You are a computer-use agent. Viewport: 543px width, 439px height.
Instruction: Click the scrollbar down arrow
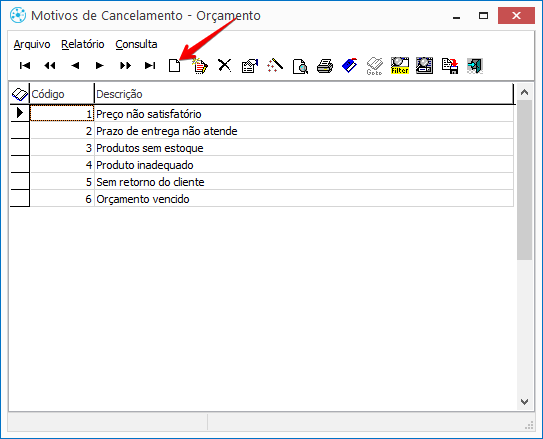click(x=524, y=402)
